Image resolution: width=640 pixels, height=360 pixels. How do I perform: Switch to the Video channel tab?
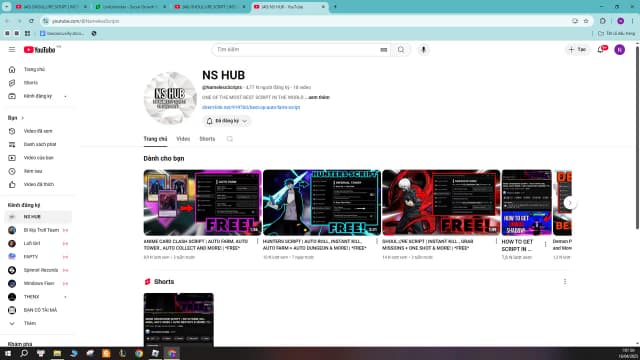[183, 139]
